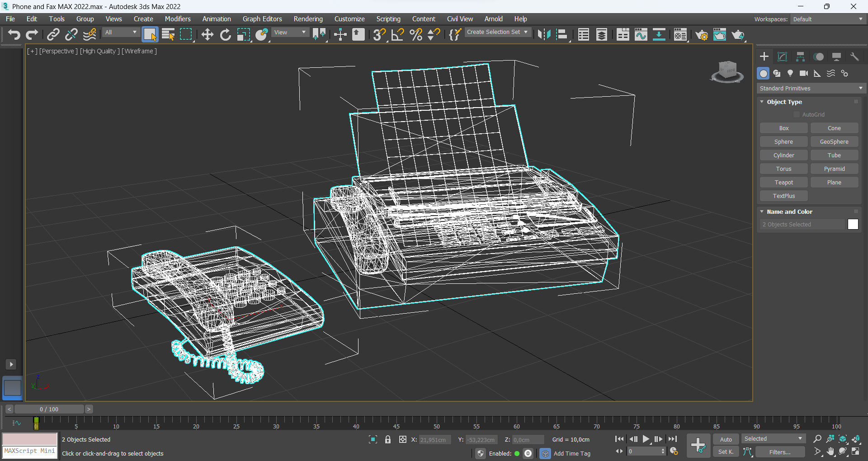Open the Selection Filter All dropdown
This screenshot has width=868, height=461.
[120, 32]
